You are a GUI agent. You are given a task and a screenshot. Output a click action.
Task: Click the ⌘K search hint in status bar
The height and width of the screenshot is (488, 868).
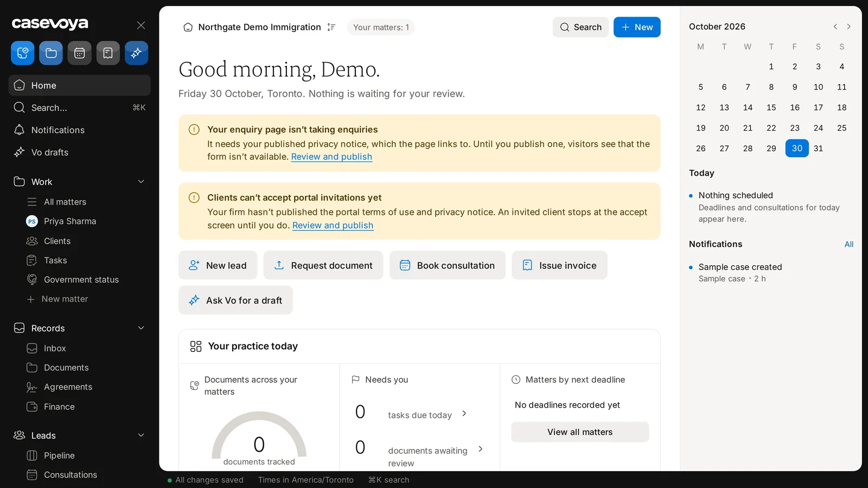(388, 480)
